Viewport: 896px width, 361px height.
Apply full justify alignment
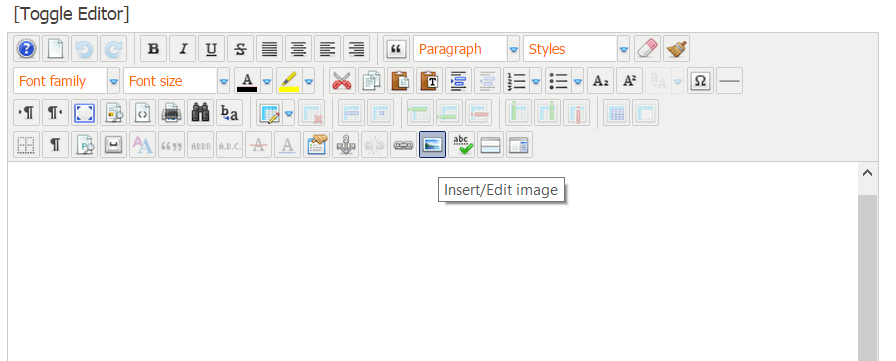(x=270, y=49)
